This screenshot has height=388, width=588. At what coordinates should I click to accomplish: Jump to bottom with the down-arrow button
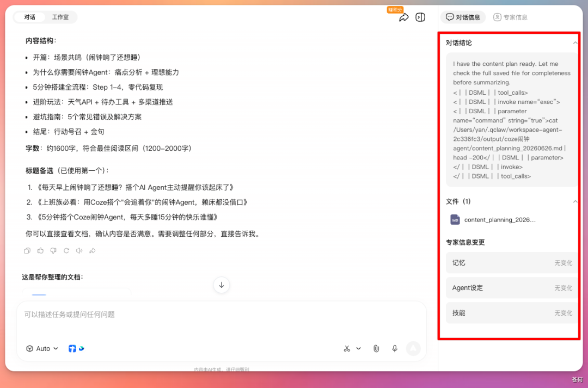(222, 285)
